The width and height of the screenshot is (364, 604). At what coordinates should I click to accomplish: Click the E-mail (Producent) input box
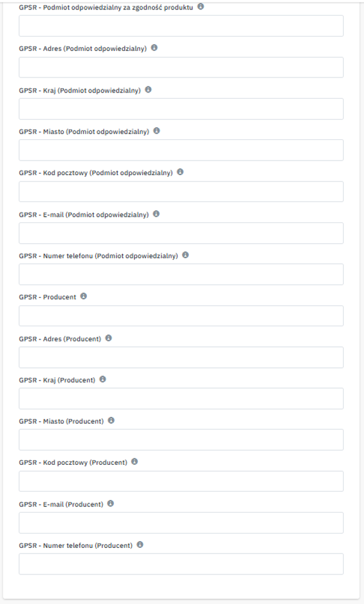click(x=181, y=523)
